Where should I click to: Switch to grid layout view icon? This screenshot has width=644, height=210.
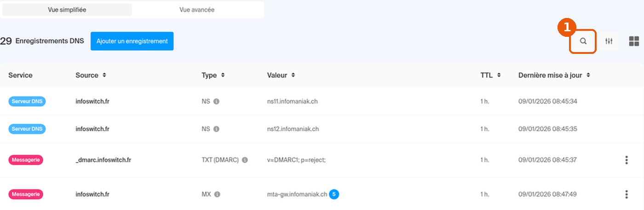coord(634,41)
